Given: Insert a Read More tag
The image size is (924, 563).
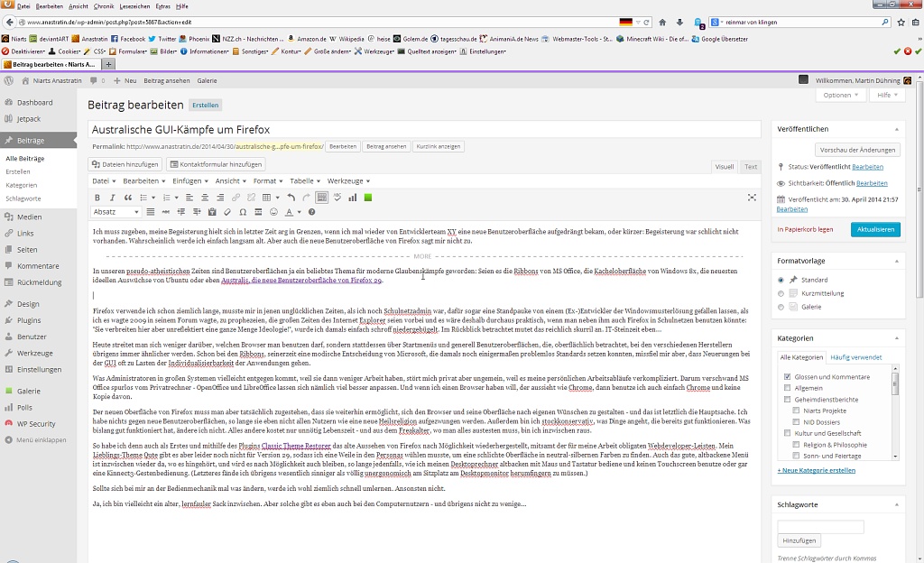Looking at the screenshot, I should click(x=258, y=212).
